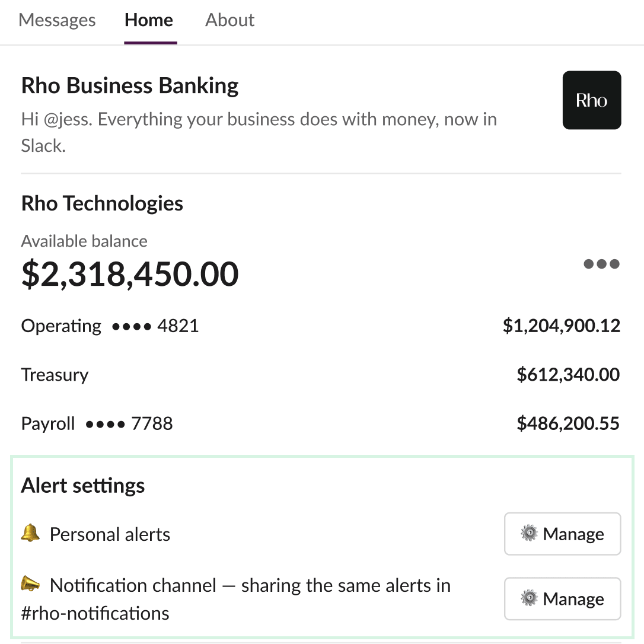644x644 pixels.
Task: Select the Operating account ending 4821
Action: tap(320, 326)
